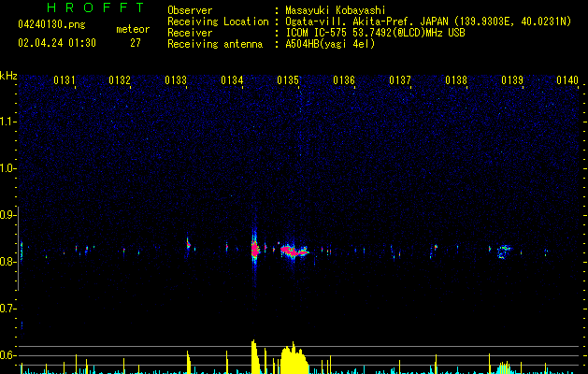Click the echo spike at 0133
588x374 pixels.
tap(188, 245)
